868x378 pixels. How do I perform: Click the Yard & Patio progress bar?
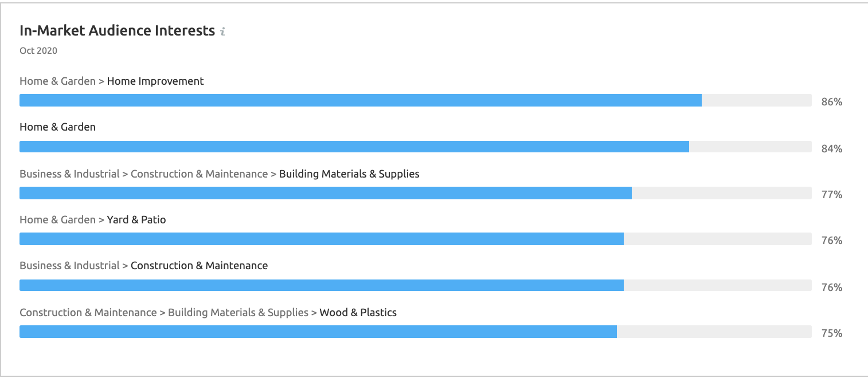(x=322, y=239)
